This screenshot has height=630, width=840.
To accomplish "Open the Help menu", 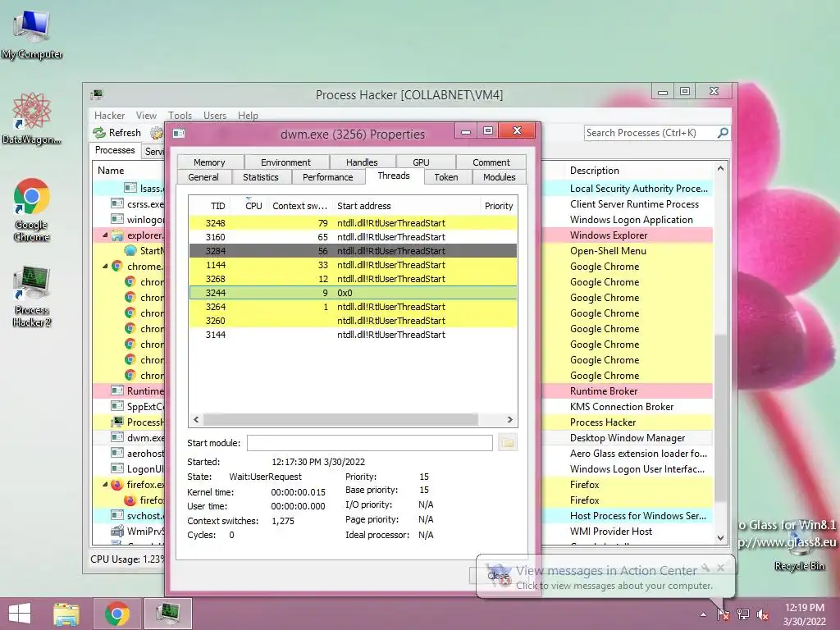I will (248, 115).
